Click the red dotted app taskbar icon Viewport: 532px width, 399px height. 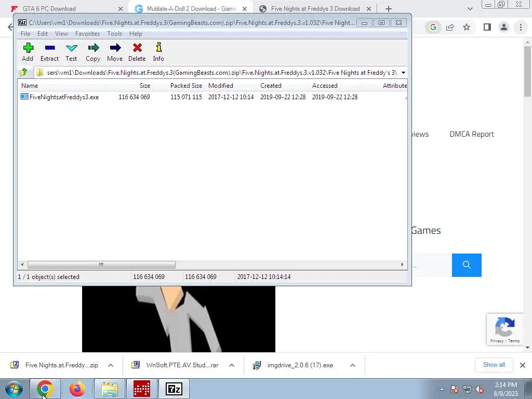coord(142,389)
